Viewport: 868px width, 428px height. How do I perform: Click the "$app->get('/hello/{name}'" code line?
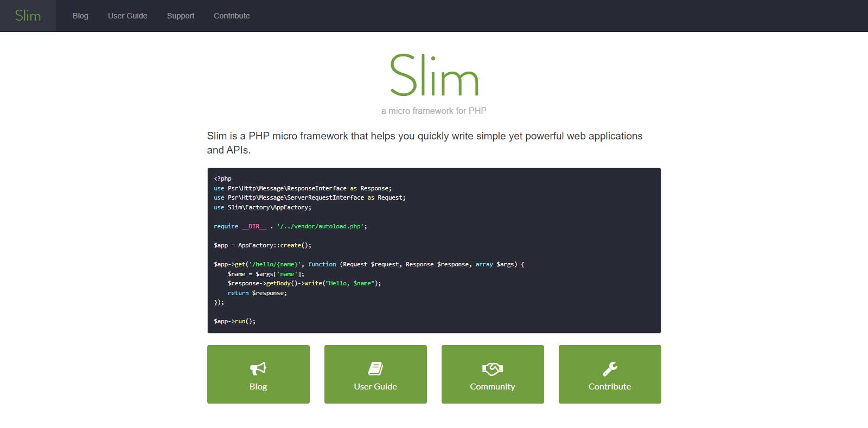369,264
